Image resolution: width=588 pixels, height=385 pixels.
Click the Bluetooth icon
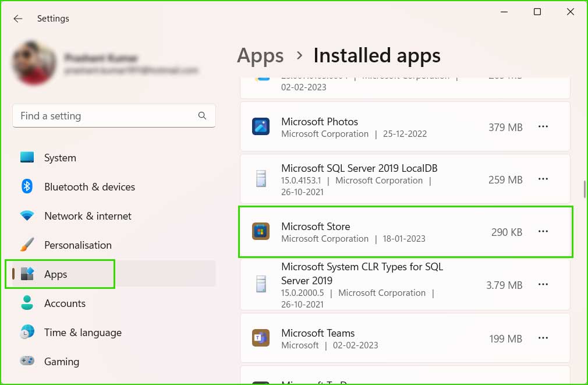tap(27, 186)
